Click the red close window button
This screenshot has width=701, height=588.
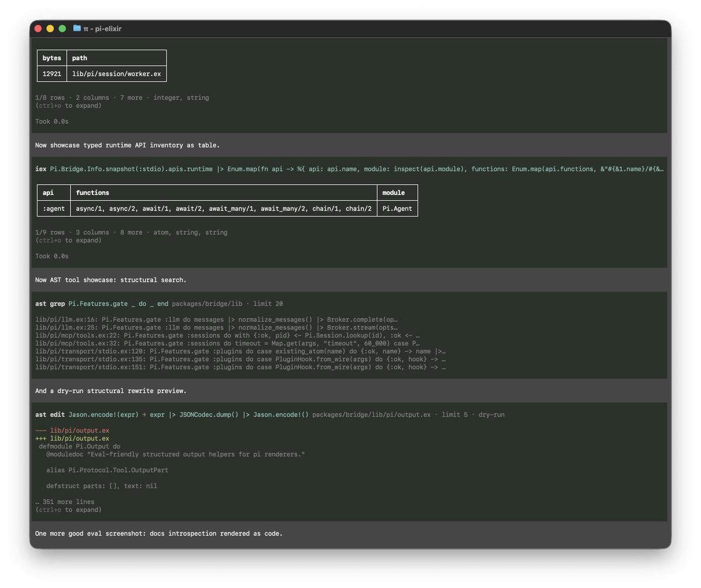coord(38,28)
